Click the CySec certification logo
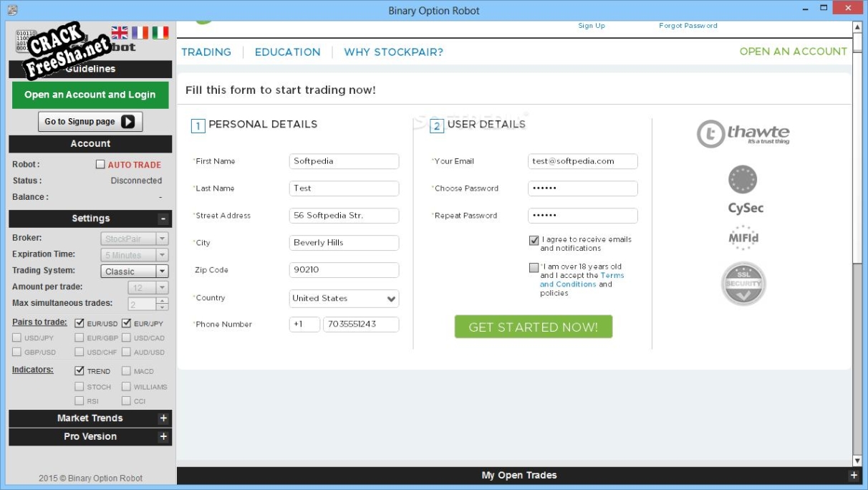868x490 pixels. (x=744, y=190)
